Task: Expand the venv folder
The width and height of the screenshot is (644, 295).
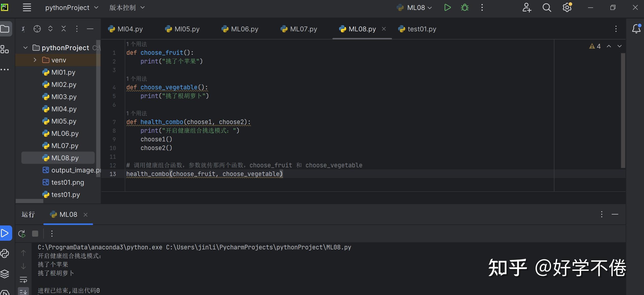Action: click(x=35, y=60)
